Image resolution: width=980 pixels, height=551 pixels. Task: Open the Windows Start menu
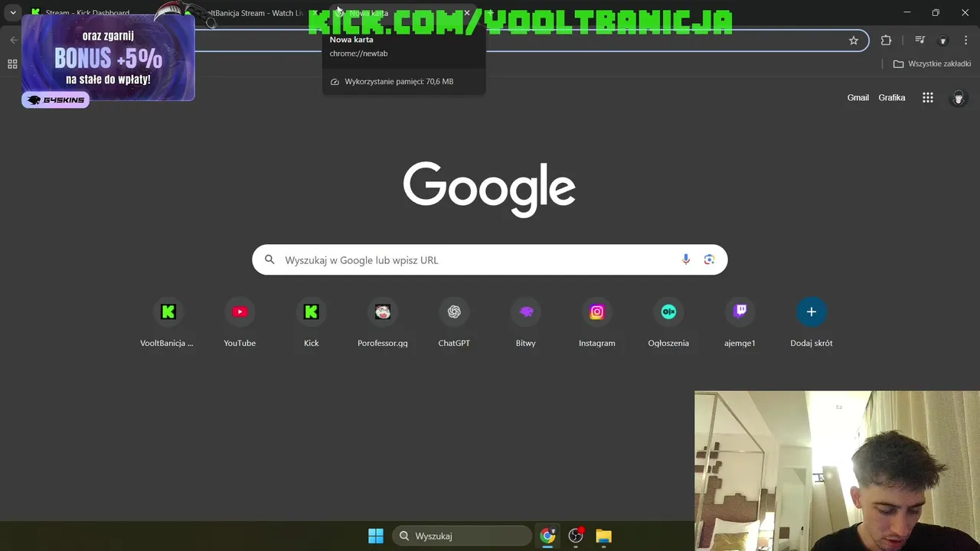376,536
